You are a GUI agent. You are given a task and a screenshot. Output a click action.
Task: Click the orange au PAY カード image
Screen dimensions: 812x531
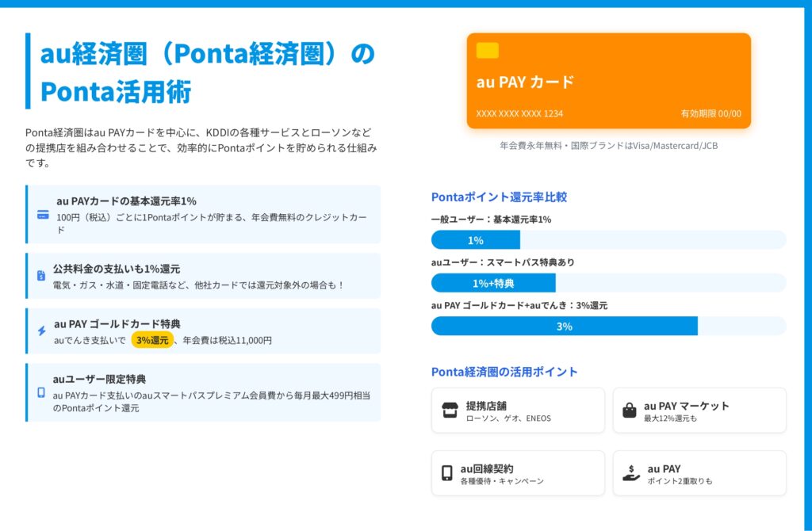[x=608, y=81]
